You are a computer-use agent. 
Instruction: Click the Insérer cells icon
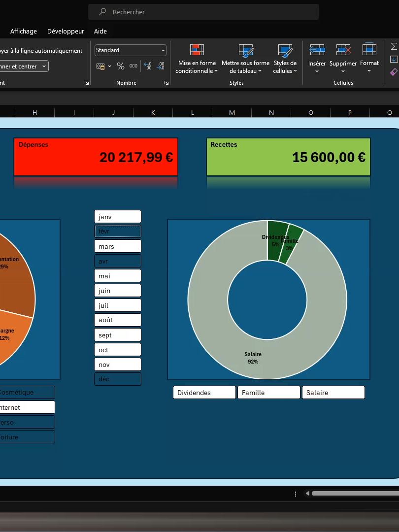coord(317,50)
